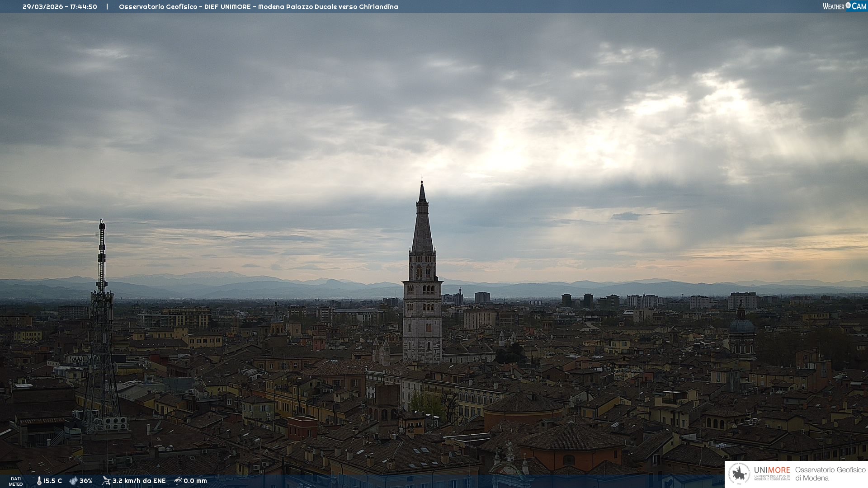Click the UNIMORE wordmark text
Screen dimensions: 868x488
click(x=772, y=470)
